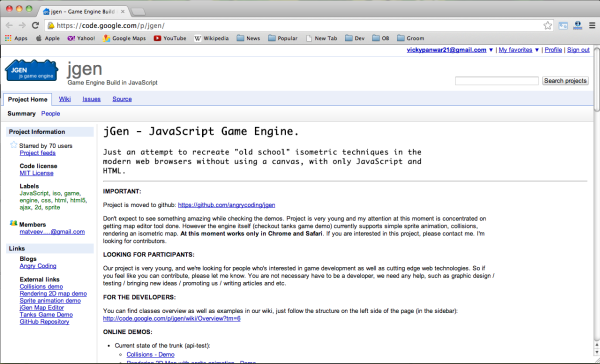Open the Wikipedia bookmark
Screen dimensions: 600x364
pyautogui.click(x=212, y=38)
